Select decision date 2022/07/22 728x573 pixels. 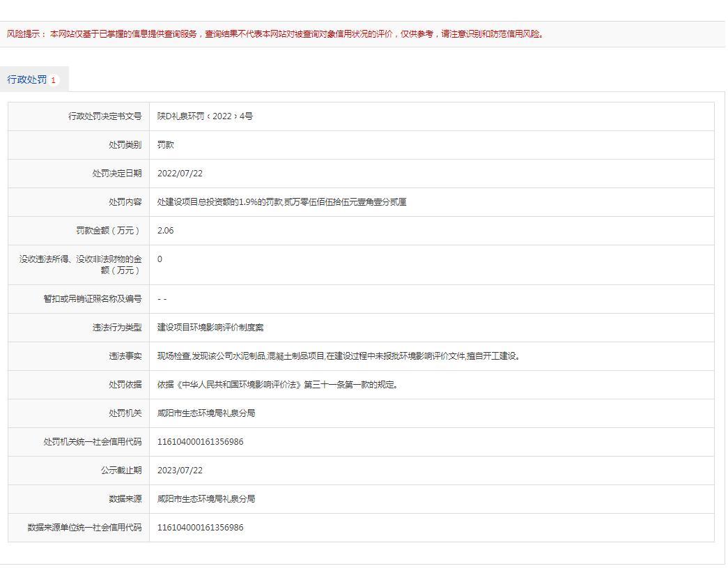coord(180,174)
